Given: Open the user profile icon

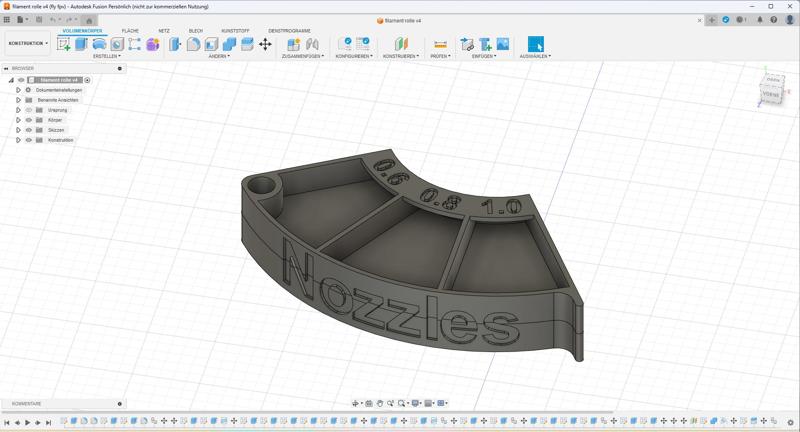Looking at the screenshot, I should [x=790, y=20].
